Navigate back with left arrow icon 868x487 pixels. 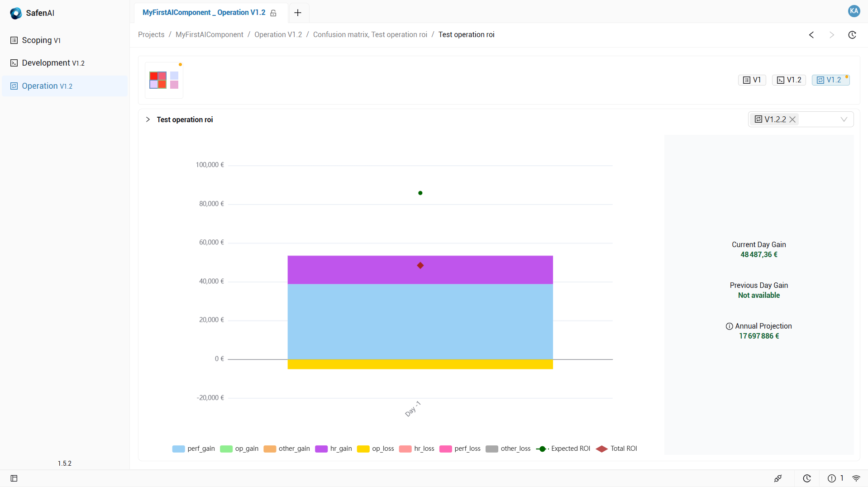(811, 35)
